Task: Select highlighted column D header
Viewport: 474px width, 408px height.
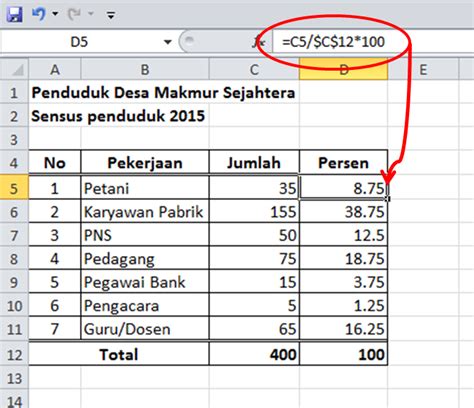Action: point(343,70)
